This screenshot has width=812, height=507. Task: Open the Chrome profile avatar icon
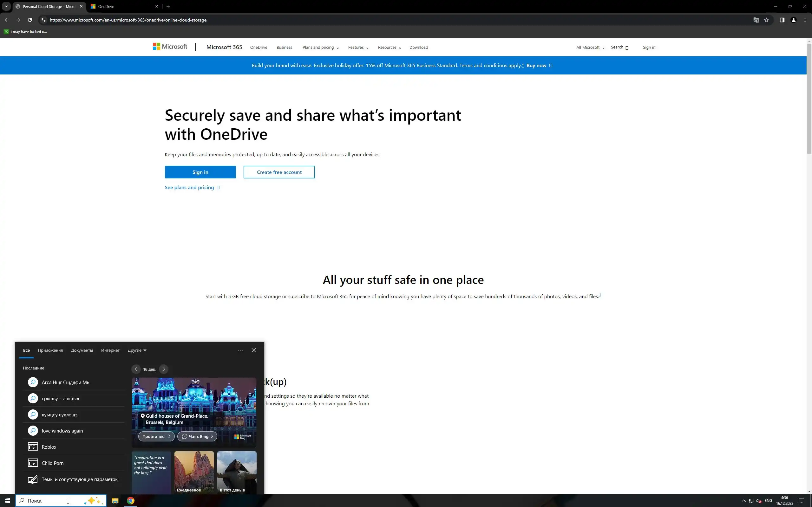click(x=794, y=20)
